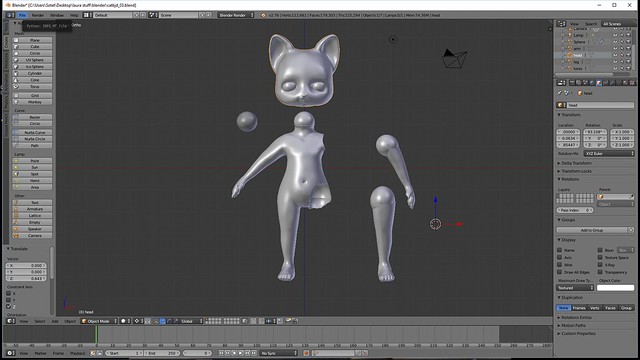The image size is (640, 360).
Task: Click the object name field 'head'
Action: point(601,105)
